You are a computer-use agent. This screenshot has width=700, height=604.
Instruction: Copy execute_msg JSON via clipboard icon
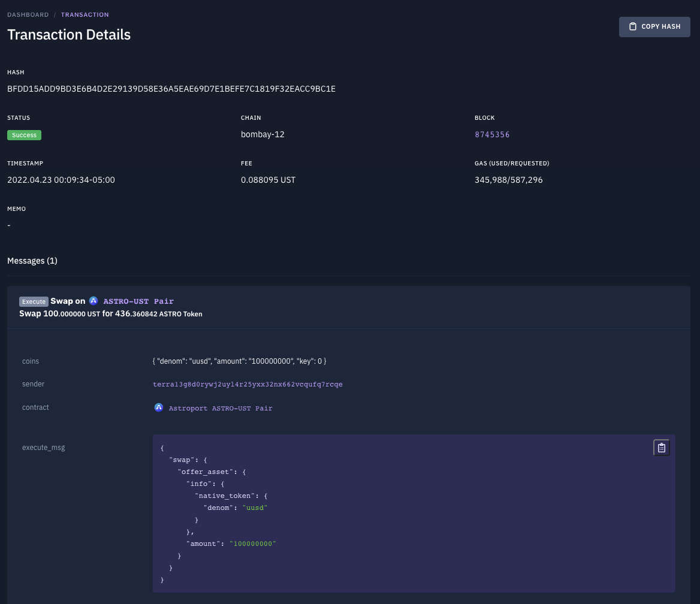pyautogui.click(x=661, y=448)
